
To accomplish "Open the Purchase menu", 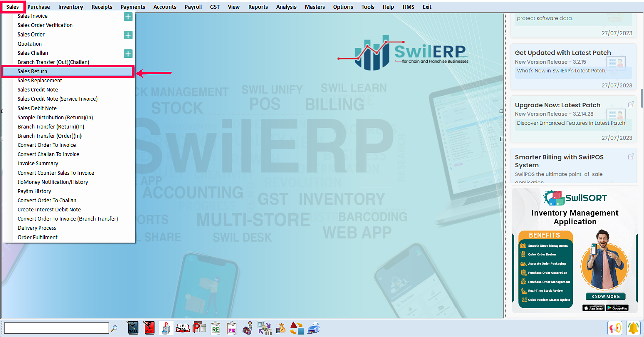I will coord(38,7).
